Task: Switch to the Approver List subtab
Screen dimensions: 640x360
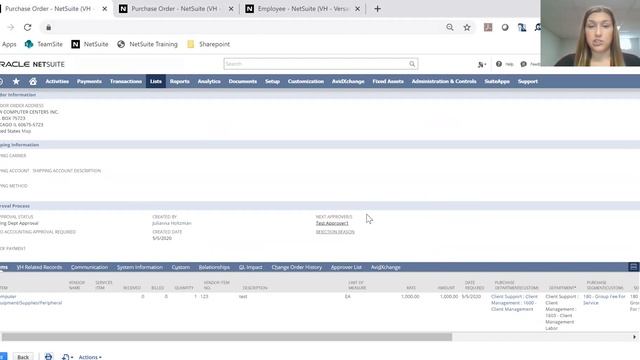Action: (346, 267)
